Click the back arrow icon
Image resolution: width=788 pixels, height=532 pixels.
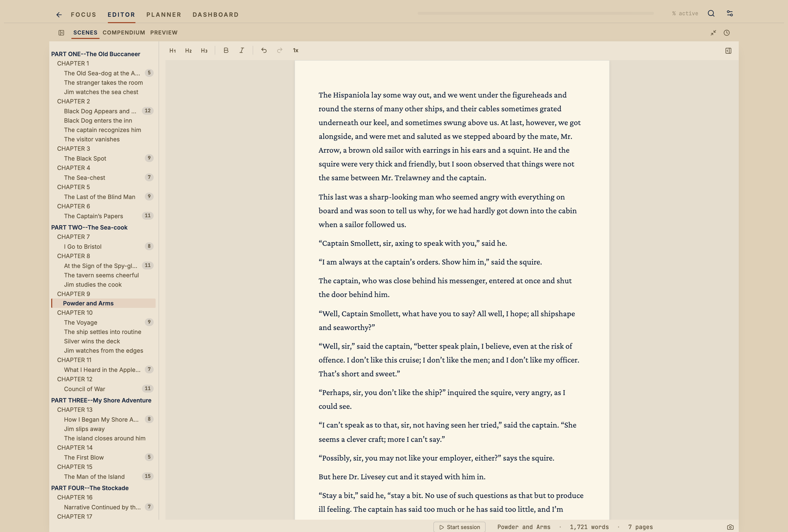[x=59, y=15]
